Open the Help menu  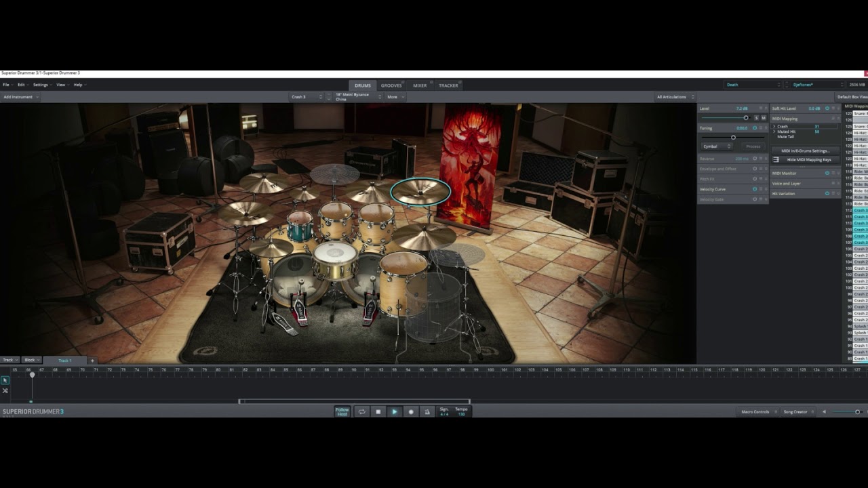click(x=79, y=85)
